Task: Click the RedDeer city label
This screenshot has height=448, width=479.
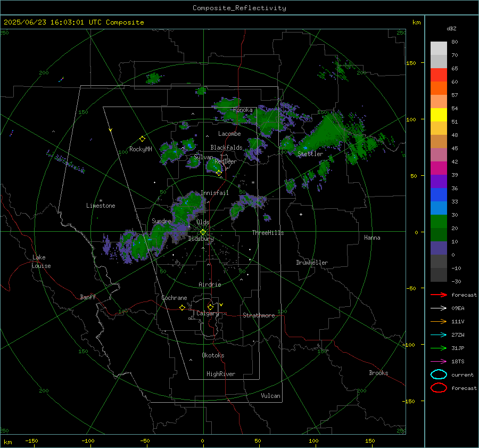Action: [226, 161]
